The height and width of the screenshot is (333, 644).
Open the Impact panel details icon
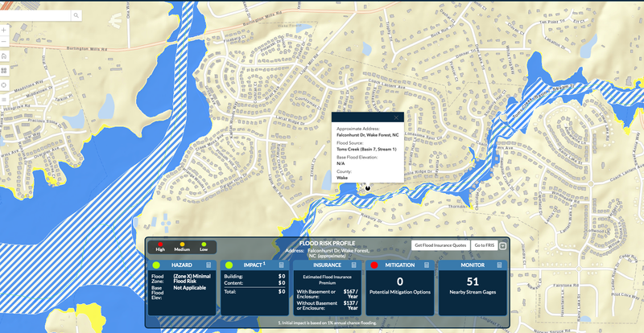281,265
